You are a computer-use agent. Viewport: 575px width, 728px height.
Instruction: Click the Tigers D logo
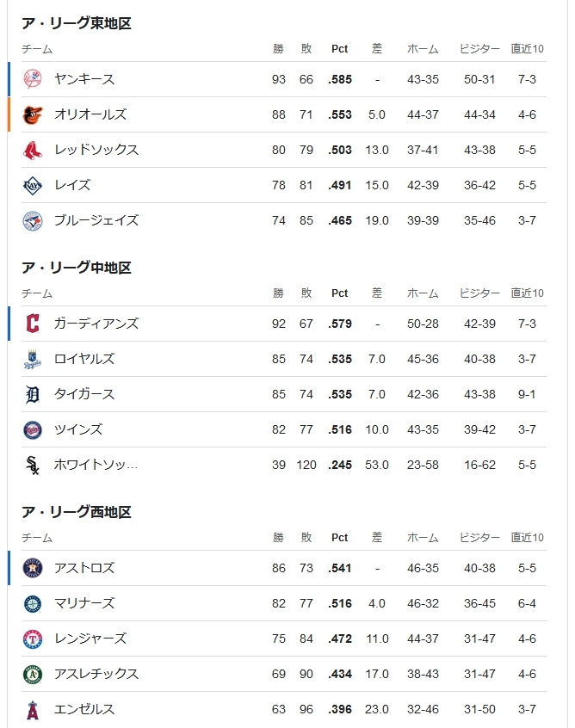click(x=33, y=394)
